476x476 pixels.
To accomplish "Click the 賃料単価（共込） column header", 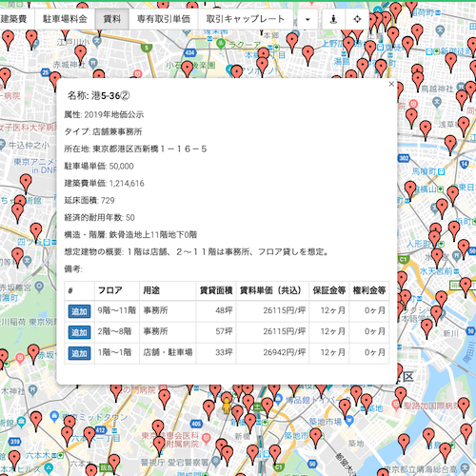I will click(x=272, y=290).
